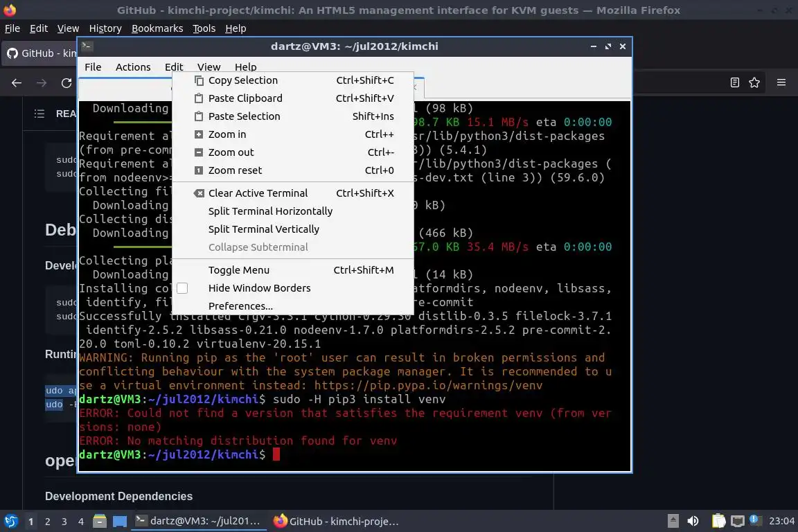Click the terminal window title bar icon
This screenshot has width=798, height=532.
pyautogui.click(x=87, y=46)
